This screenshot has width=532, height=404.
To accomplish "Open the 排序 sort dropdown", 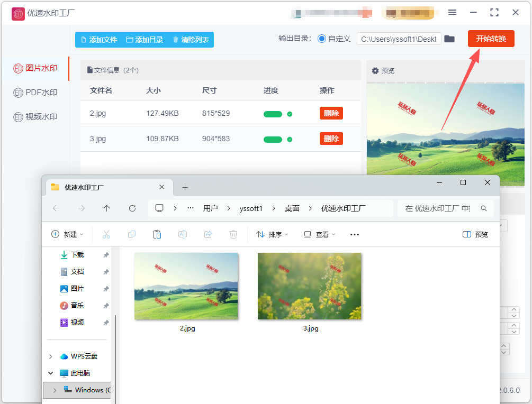I will pos(272,235).
